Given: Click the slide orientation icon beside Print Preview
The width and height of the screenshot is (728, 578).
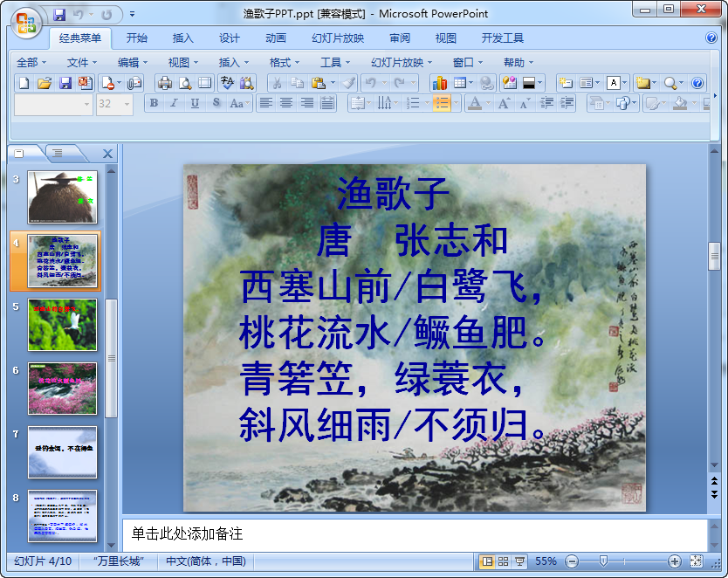Looking at the screenshot, I should (205, 83).
